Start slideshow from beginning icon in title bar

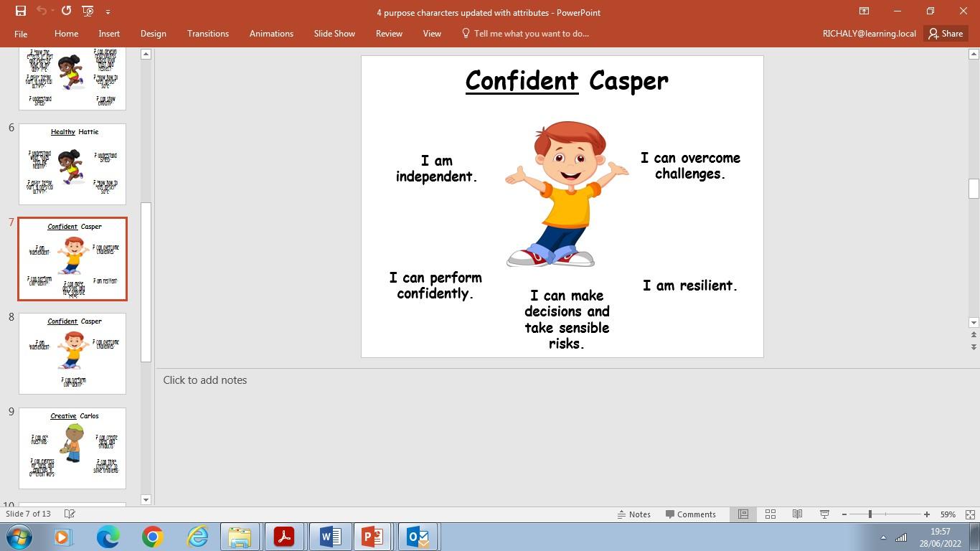(88, 11)
